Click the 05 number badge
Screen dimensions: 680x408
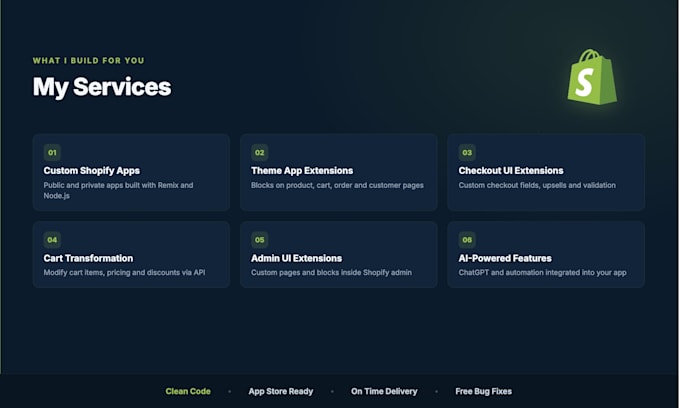(x=259, y=240)
